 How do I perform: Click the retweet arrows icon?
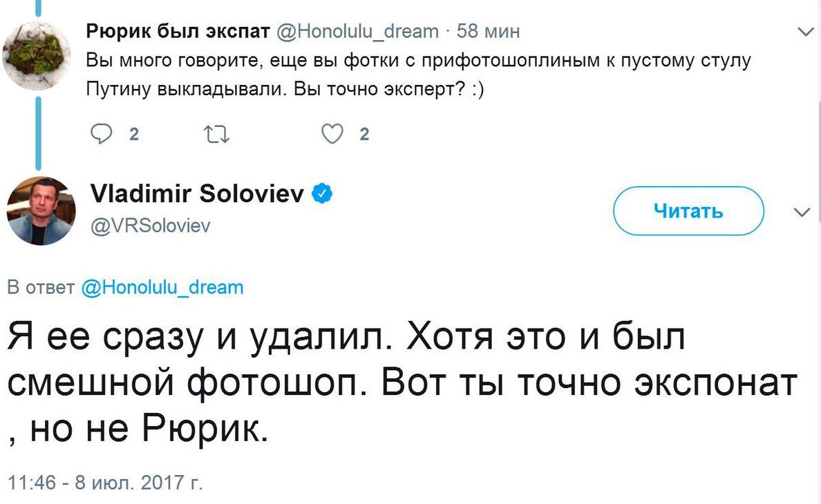(x=216, y=135)
